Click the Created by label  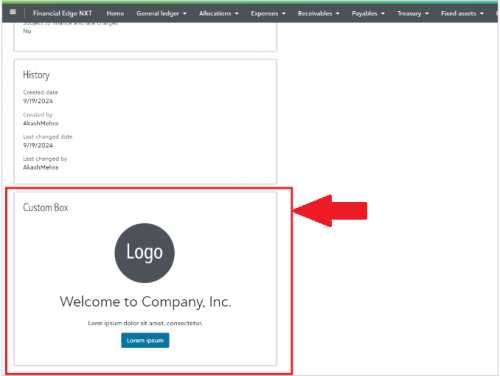click(38, 115)
